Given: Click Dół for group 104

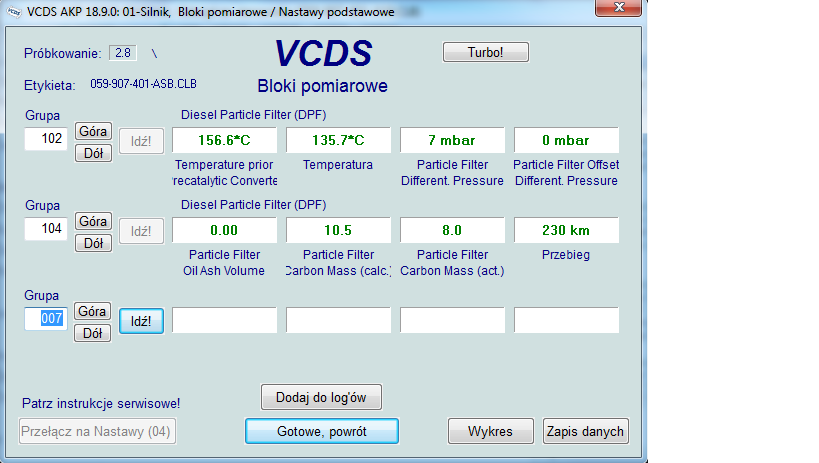Looking at the screenshot, I should coord(93,243).
